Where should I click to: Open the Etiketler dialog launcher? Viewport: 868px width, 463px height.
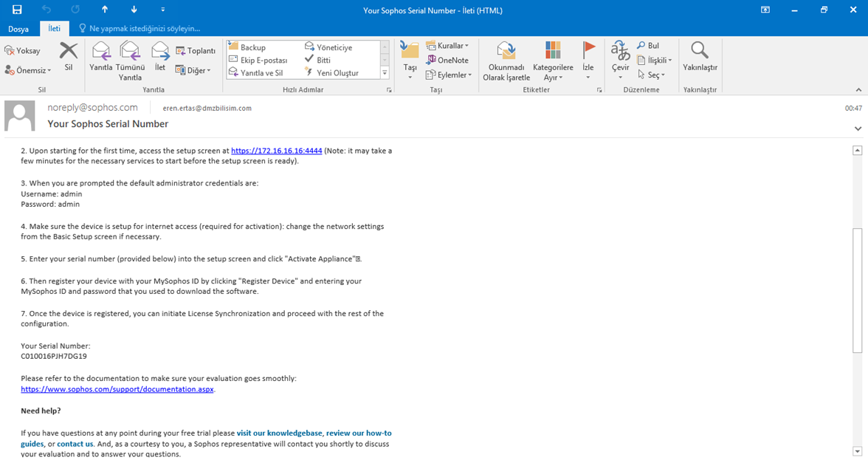599,90
